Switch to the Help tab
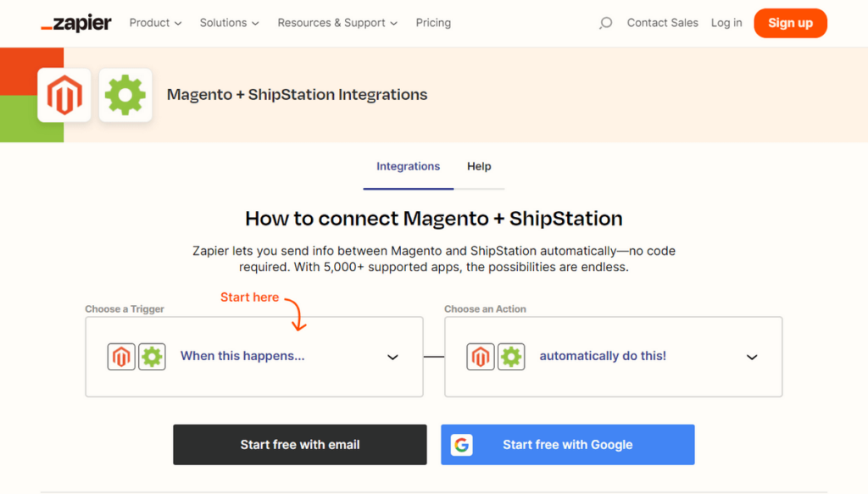Viewport: 868px width, 494px height. tap(479, 166)
